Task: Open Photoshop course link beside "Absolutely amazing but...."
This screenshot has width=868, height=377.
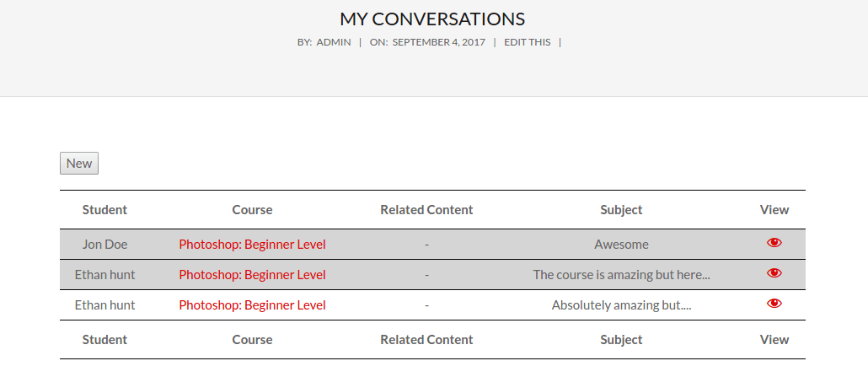Action: (x=253, y=305)
